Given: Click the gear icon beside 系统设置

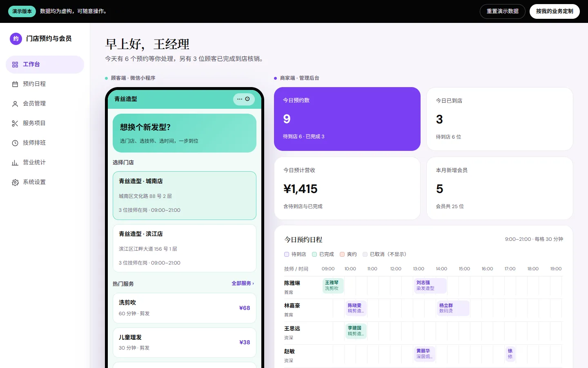Looking at the screenshot, I should tap(15, 182).
